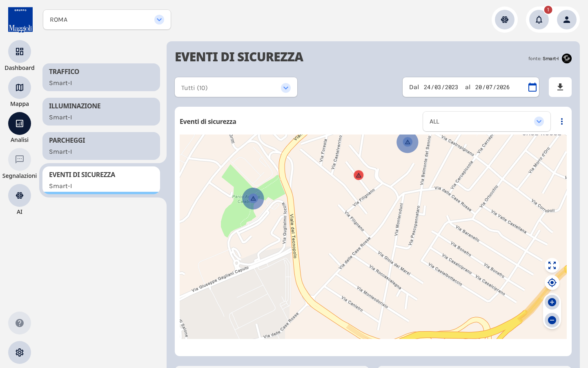Screen dimensions: 588x368
Task: Select the EVENTI DI SICUREZZA tab
Action: [101, 180]
